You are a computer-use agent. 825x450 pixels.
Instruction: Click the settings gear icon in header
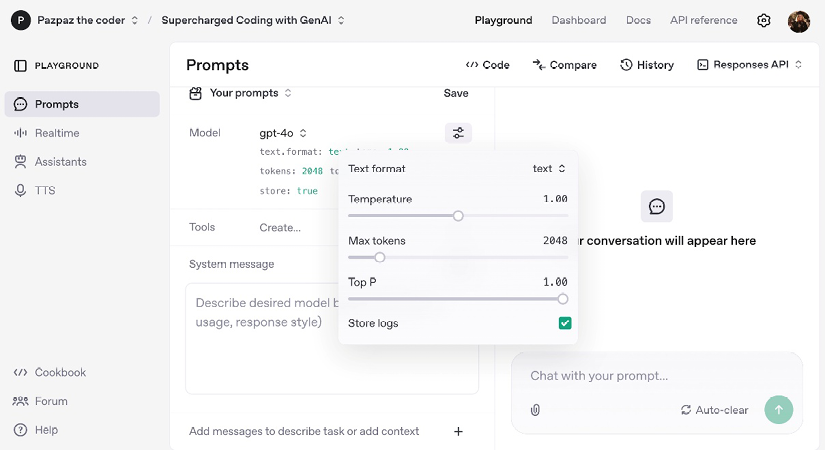coord(764,20)
